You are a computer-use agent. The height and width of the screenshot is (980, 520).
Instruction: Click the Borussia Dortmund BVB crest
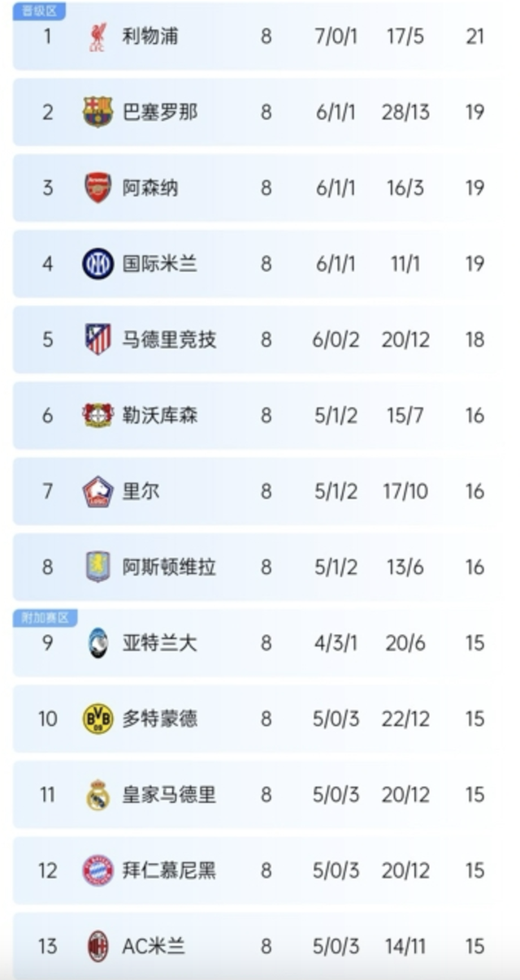pos(97,719)
